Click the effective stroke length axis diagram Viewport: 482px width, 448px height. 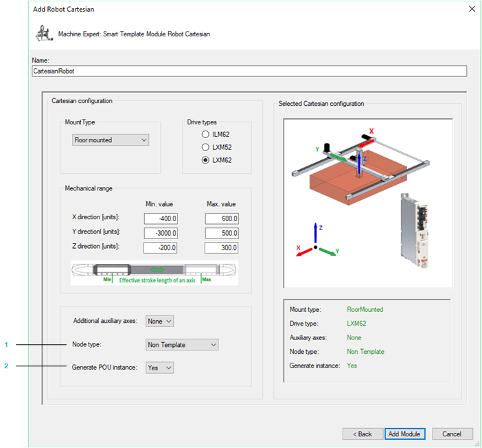154,272
